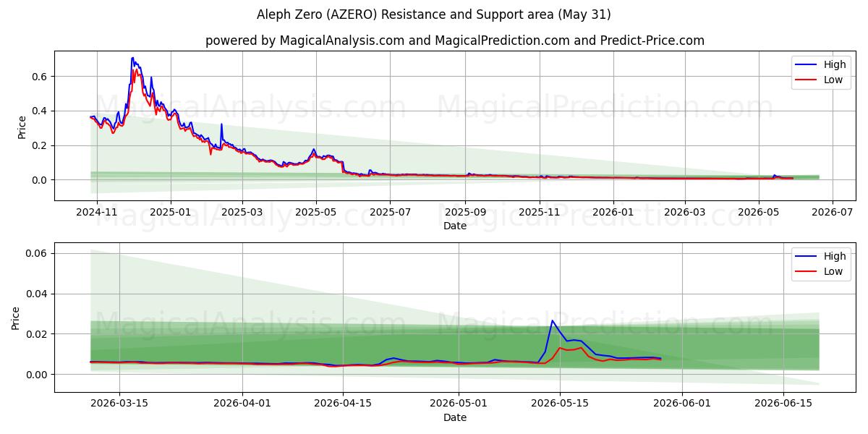Click 'High' in the bottom chart legend
This screenshot has height=434, width=868.
coord(834,256)
